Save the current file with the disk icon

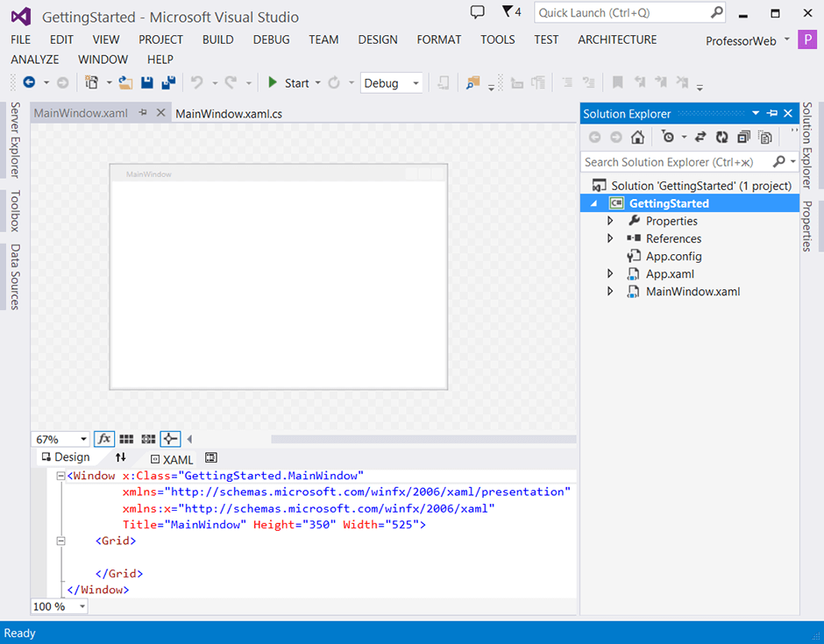point(147,82)
